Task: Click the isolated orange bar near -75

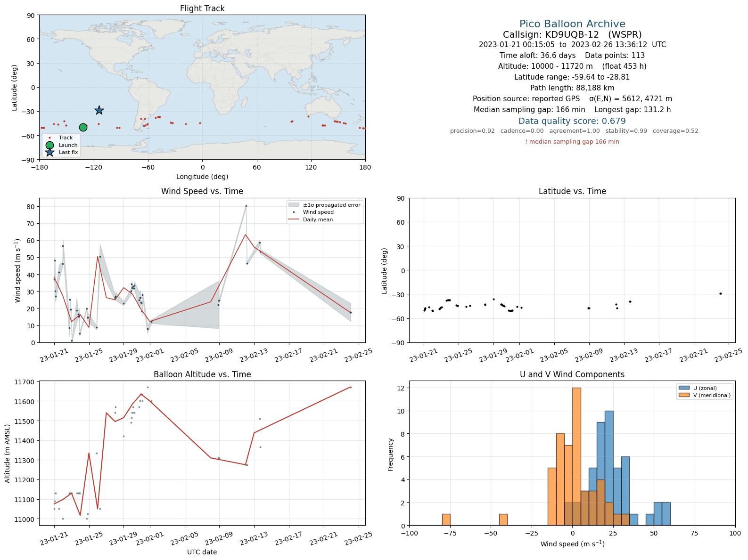Action: tap(446, 520)
